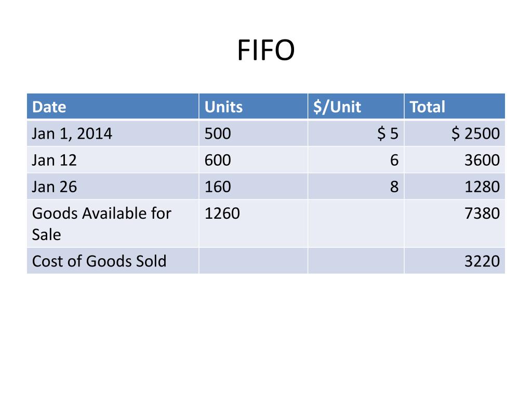Select the $/Unit column header

[337, 107]
